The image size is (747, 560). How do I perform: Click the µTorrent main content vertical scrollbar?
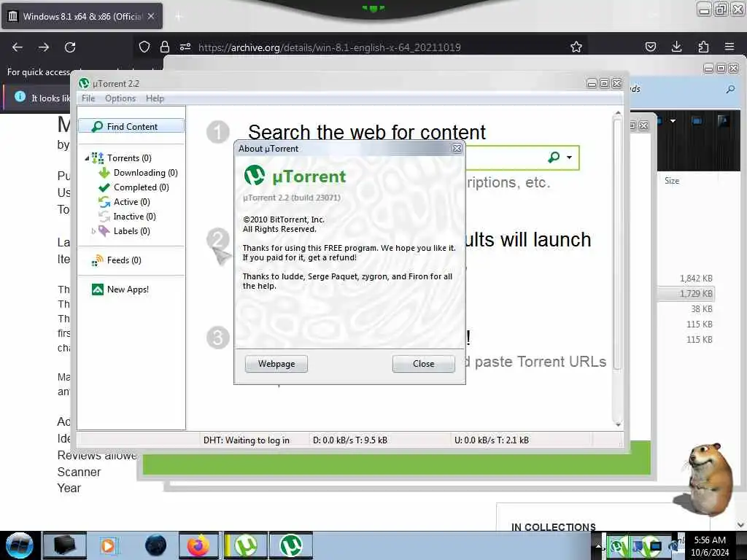click(617, 244)
